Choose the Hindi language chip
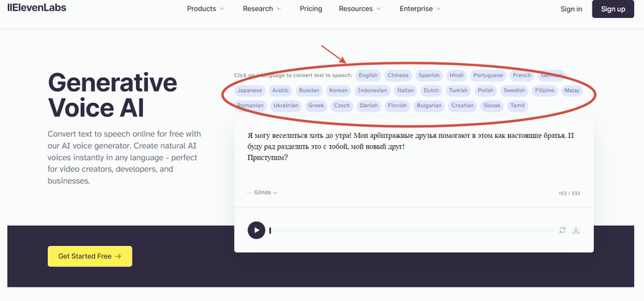This screenshot has width=644, height=301. (x=457, y=75)
